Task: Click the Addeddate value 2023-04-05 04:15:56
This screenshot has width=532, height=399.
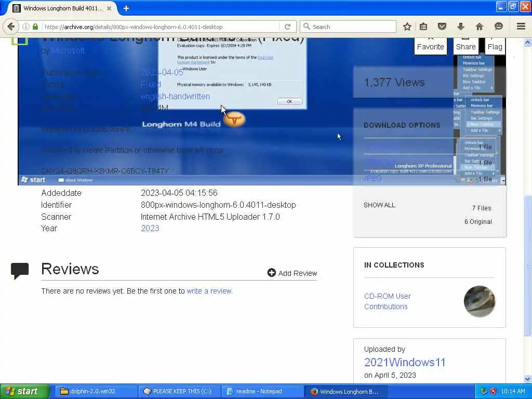Action: (179, 193)
